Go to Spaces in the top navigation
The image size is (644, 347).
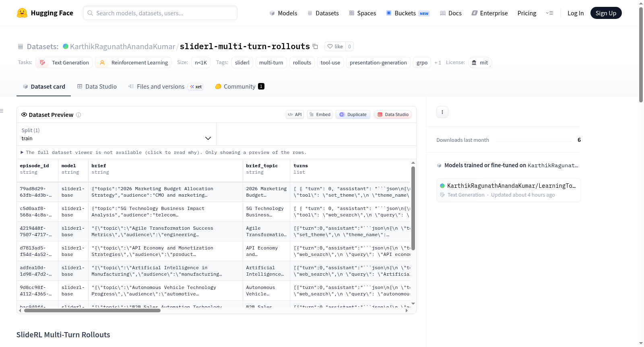pyautogui.click(x=362, y=13)
